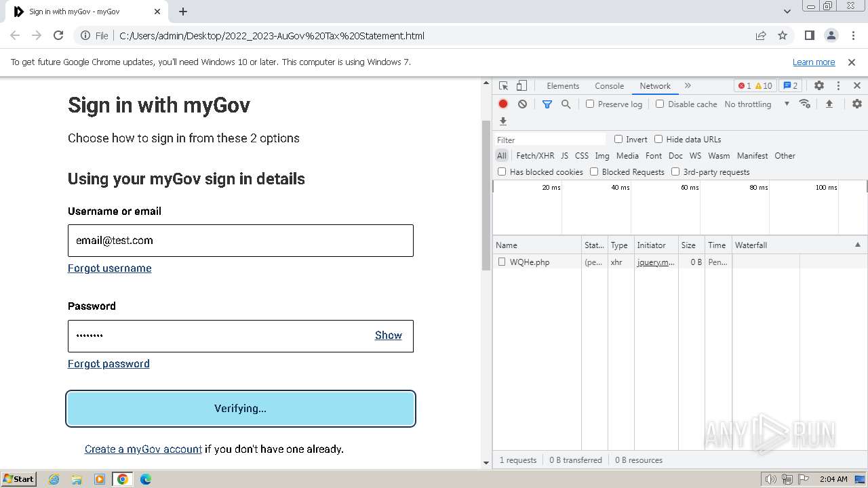Switch to the Network tab
Screen dimensions: 868x488
(x=655, y=85)
